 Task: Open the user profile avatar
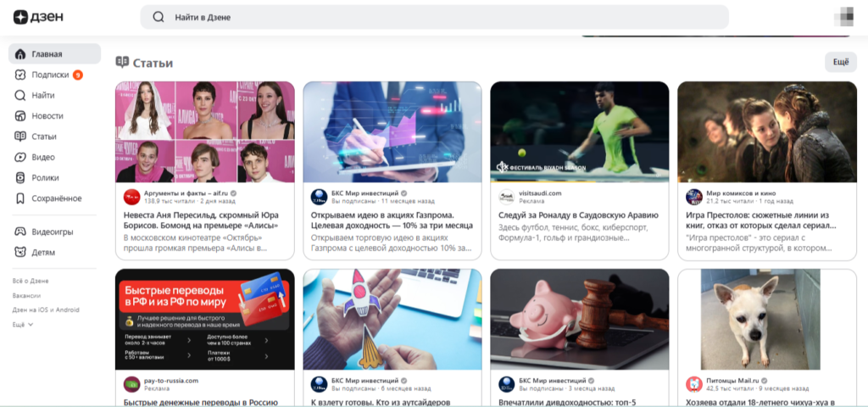[x=844, y=17]
